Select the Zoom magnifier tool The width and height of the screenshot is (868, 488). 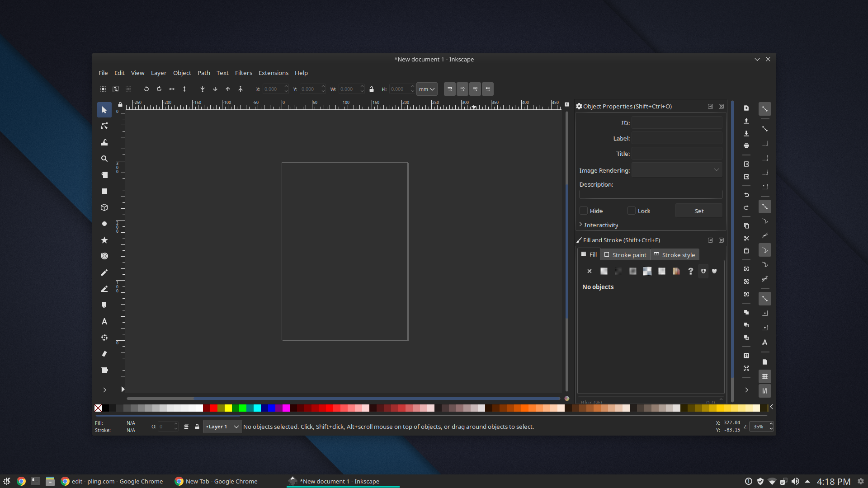point(104,159)
